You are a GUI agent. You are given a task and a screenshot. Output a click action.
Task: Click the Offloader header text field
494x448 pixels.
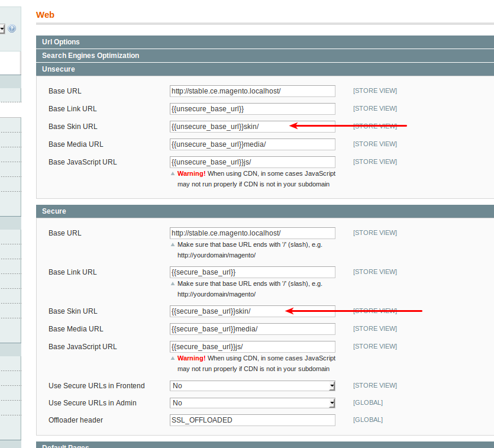(252, 420)
